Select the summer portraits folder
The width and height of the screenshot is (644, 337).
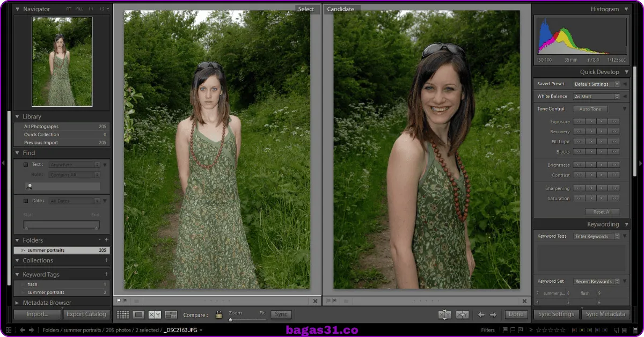click(x=62, y=251)
